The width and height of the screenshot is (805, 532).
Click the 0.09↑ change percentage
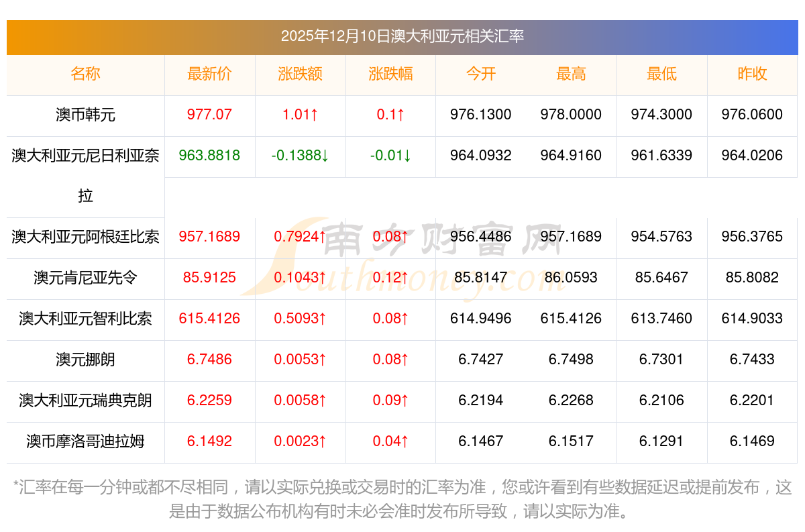tap(390, 401)
